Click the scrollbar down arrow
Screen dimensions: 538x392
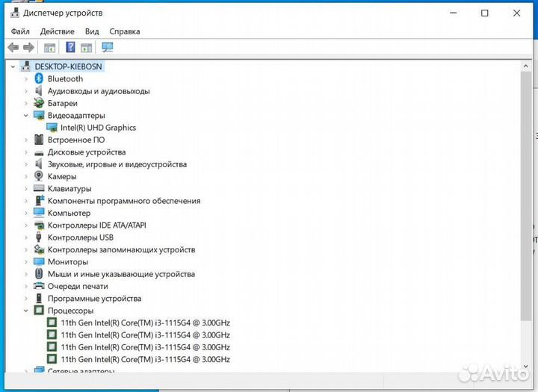pos(525,367)
